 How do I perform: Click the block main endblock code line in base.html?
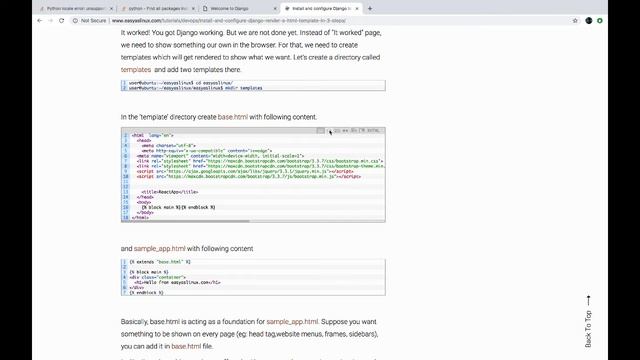178,207
